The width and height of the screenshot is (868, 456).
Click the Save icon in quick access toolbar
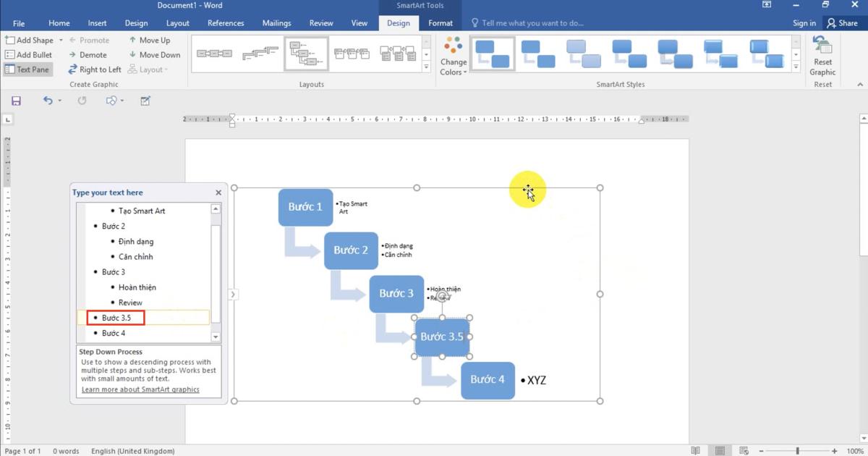(16, 101)
